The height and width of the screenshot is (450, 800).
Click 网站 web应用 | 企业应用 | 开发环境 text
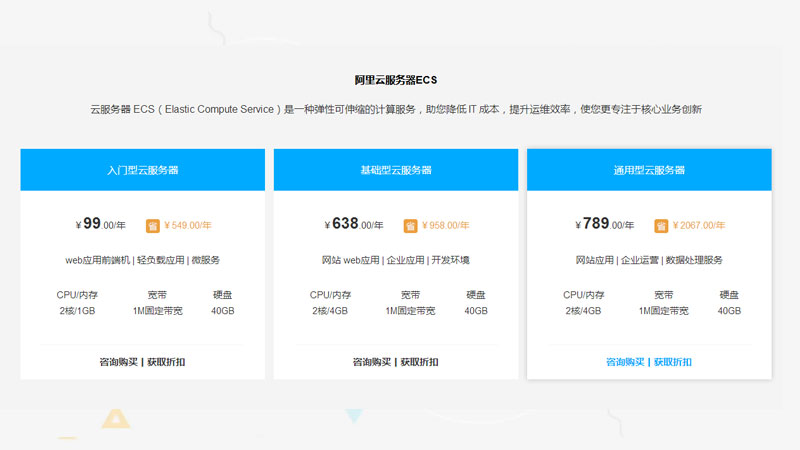(x=395, y=260)
